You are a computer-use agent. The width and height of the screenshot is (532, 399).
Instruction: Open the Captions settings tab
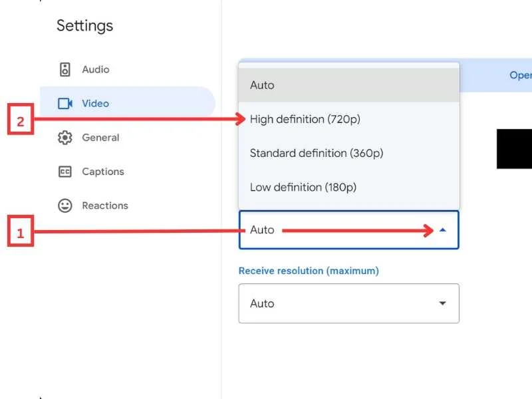click(128, 172)
